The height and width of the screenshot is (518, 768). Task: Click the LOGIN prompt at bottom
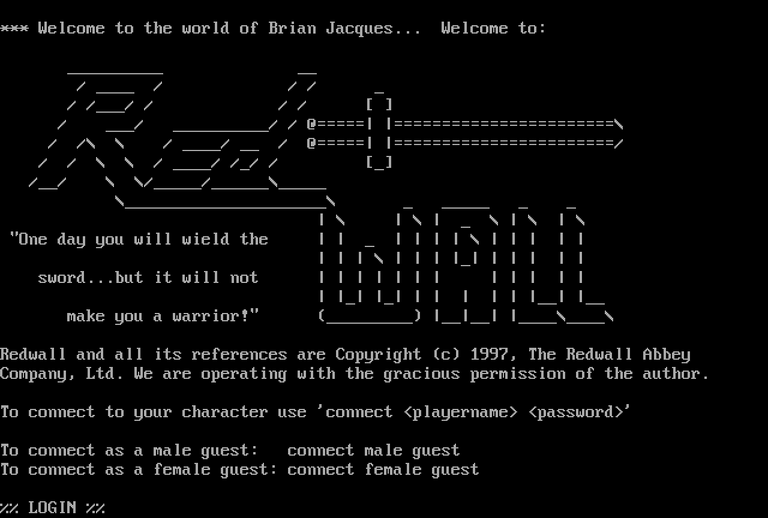click(x=52, y=508)
